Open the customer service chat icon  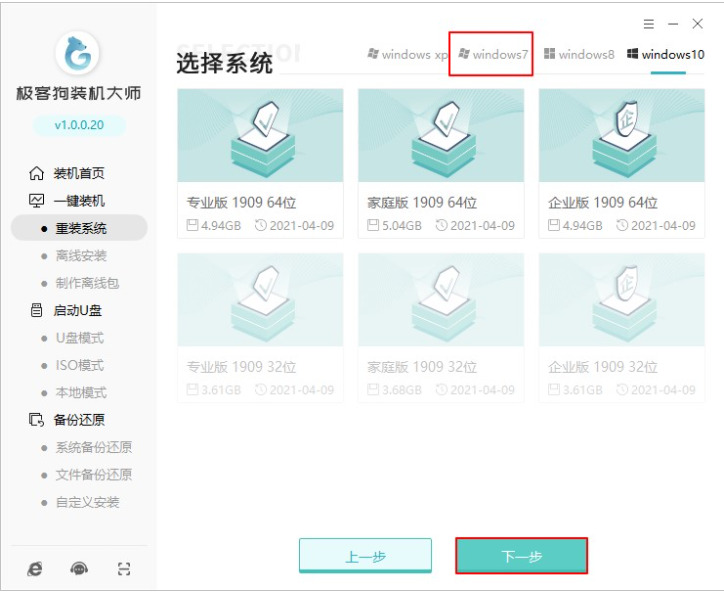coord(79,569)
